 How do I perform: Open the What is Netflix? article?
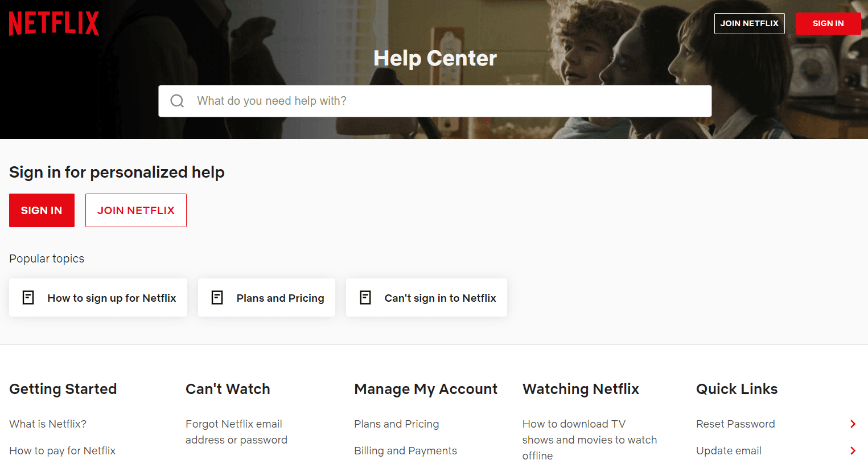click(x=48, y=424)
